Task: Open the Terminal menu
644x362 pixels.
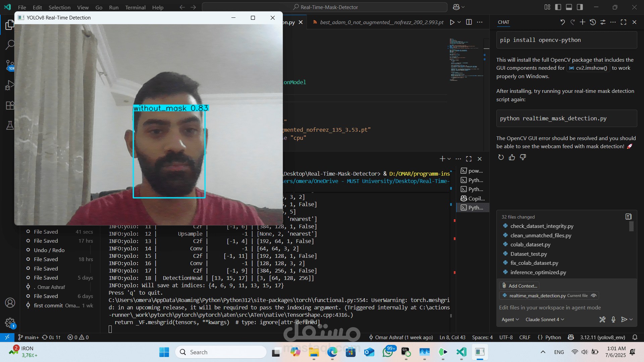Action: (135, 7)
